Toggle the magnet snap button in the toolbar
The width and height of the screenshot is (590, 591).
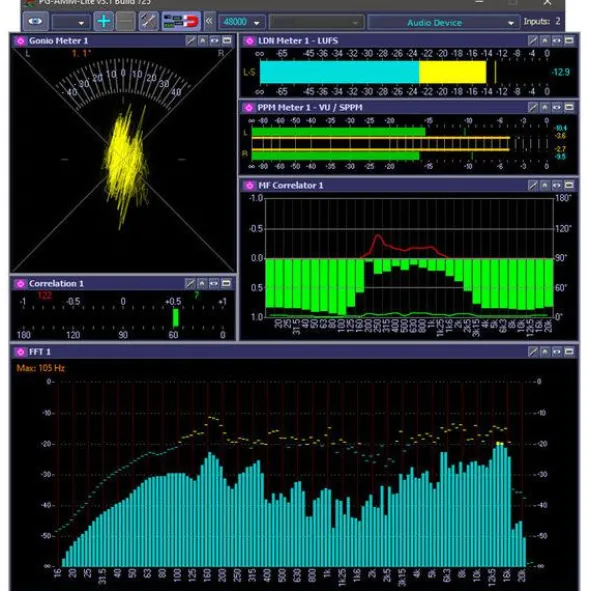click(x=181, y=21)
